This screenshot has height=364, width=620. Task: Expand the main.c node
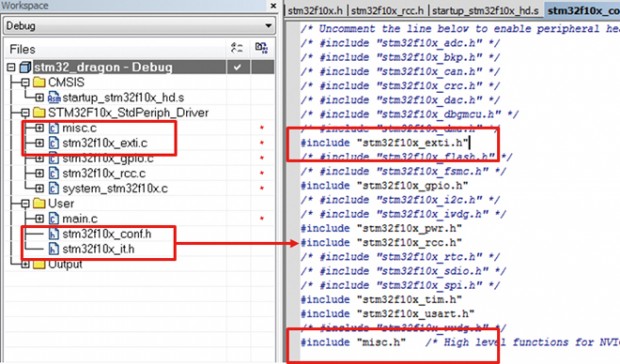[x=39, y=219]
